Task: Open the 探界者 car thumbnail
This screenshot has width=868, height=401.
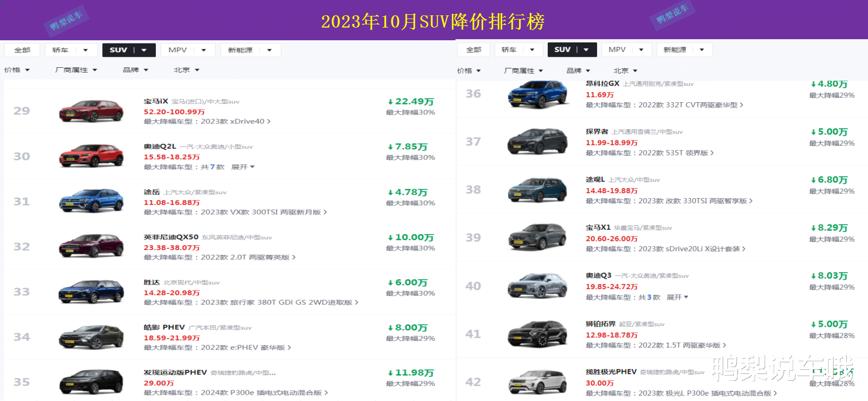Action: point(537,141)
